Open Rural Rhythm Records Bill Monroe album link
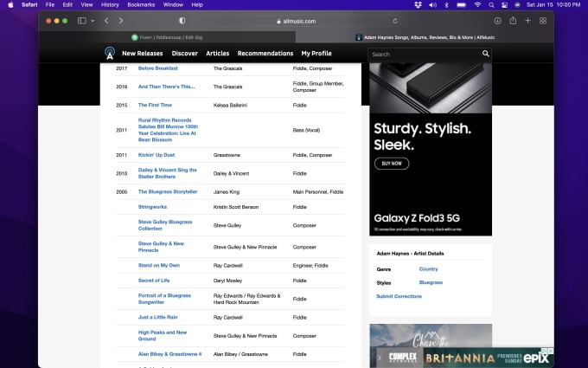Image resolution: width=588 pixels, height=368 pixels. click(168, 130)
